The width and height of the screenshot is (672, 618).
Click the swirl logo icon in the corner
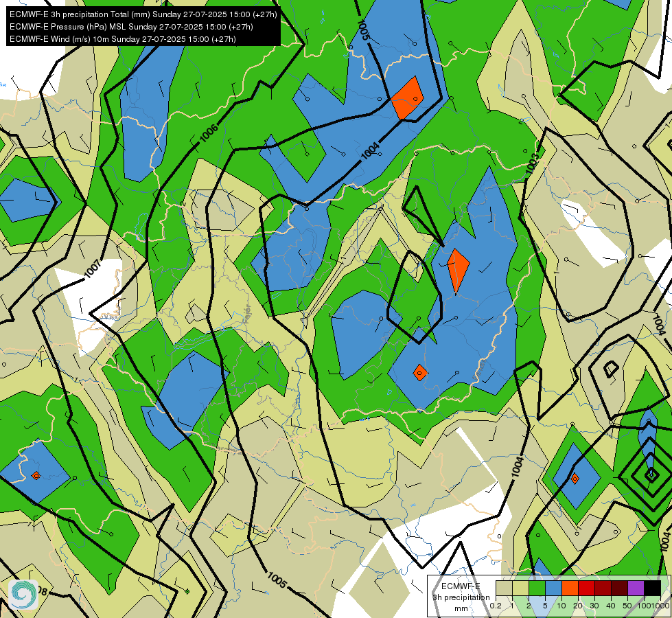tap(23, 595)
